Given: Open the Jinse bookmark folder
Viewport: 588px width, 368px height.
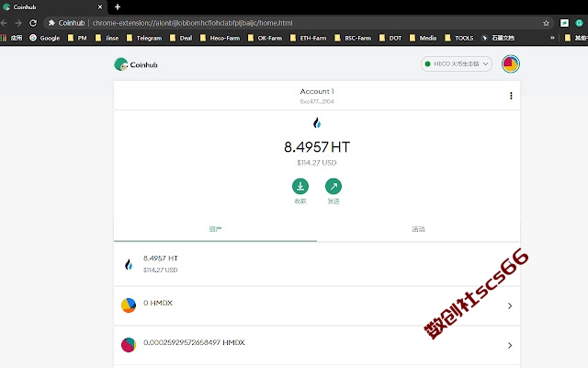Looking at the screenshot, I should tap(107, 38).
